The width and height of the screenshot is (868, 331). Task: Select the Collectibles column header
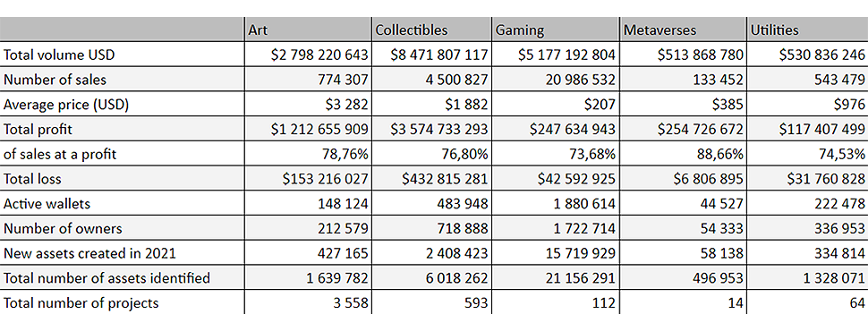pos(432,30)
